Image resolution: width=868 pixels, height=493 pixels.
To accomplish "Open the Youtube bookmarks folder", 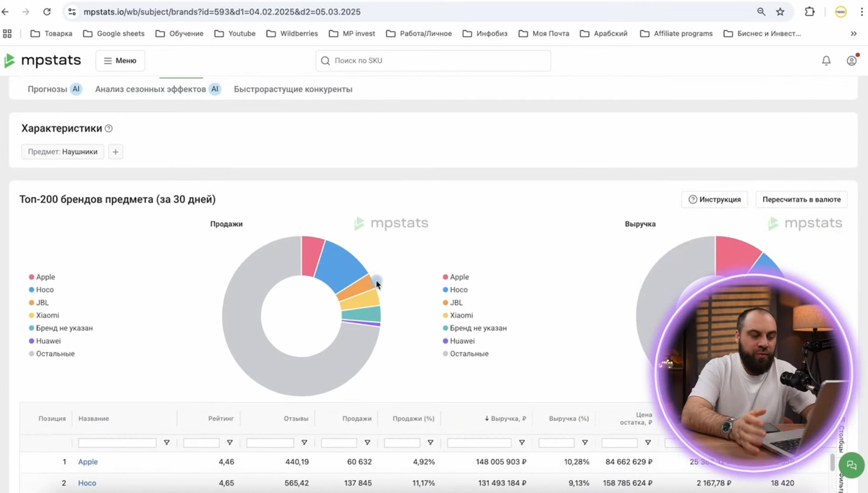I will tap(235, 33).
